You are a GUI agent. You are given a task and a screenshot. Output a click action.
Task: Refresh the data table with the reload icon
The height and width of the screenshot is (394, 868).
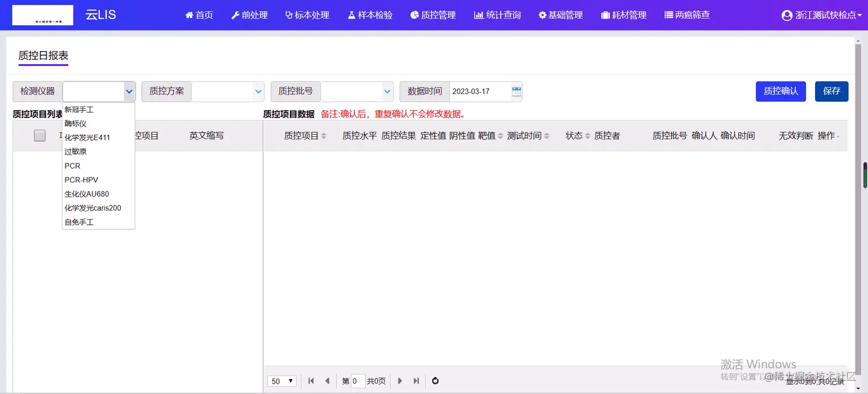tap(435, 380)
